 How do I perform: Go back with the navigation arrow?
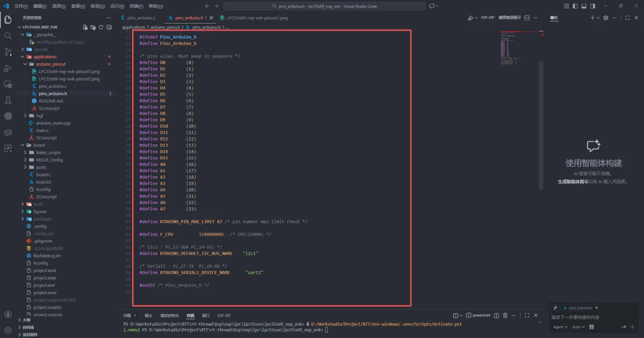coord(208,6)
